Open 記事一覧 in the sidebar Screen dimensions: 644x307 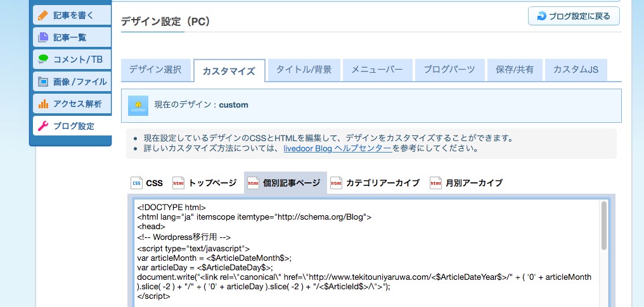[x=72, y=37]
